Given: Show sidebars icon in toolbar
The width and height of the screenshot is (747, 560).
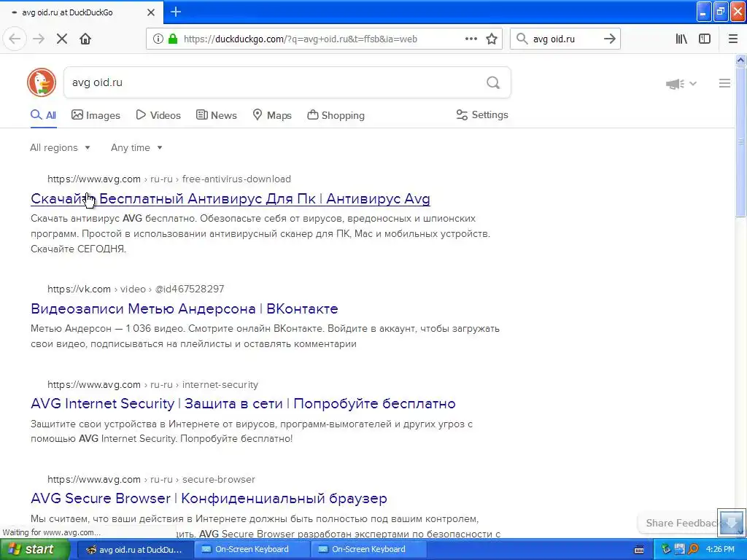Looking at the screenshot, I should (x=705, y=39).
